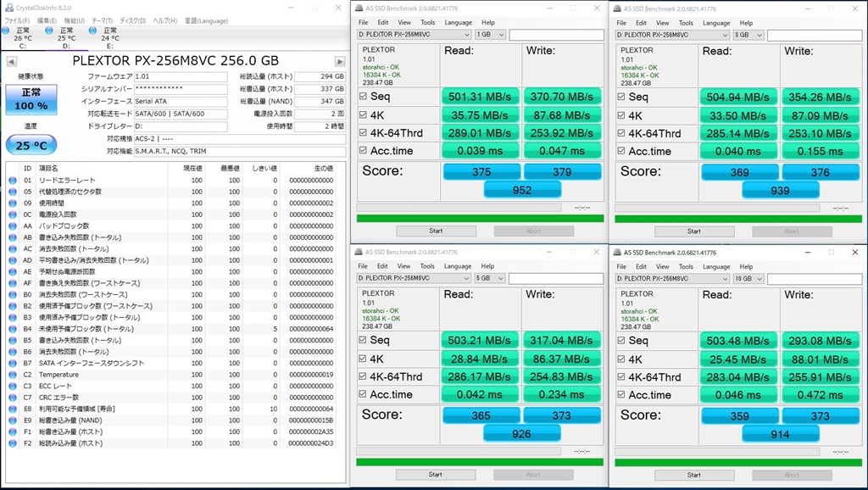Open the drive selector in the 10 GB window

click(x=672, y=279)
